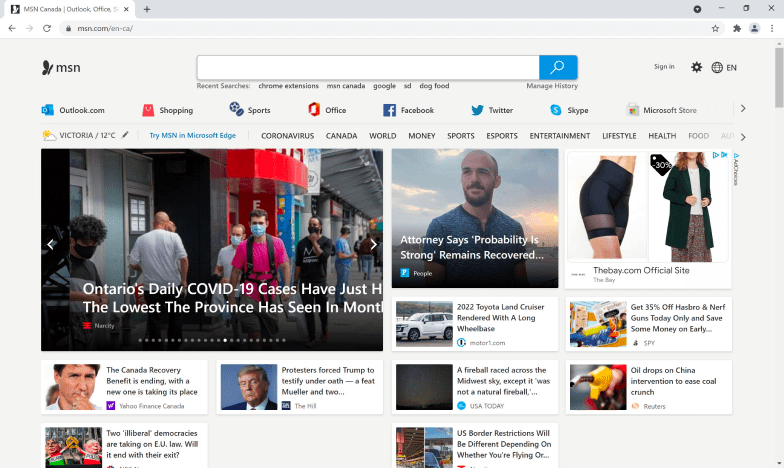Open the LIFESTYLE category
This screenshot has width=784, height=468.
619,136
